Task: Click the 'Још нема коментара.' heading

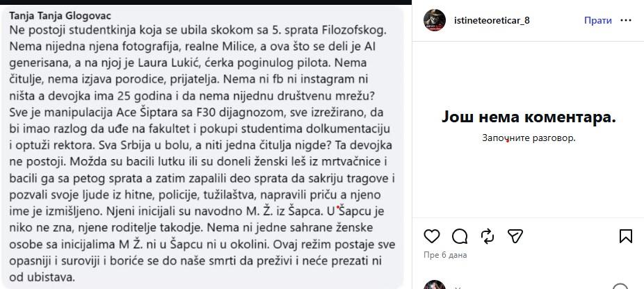Action: (529, 117)
